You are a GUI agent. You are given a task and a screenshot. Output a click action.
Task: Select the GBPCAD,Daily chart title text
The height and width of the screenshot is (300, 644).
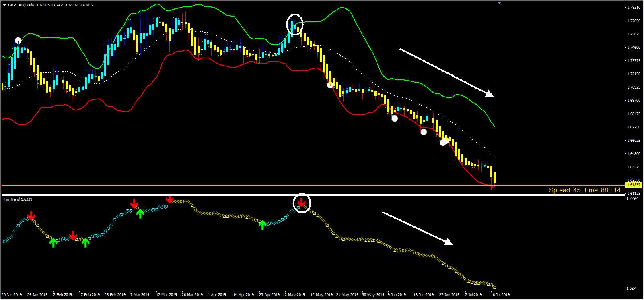[21, 5]
